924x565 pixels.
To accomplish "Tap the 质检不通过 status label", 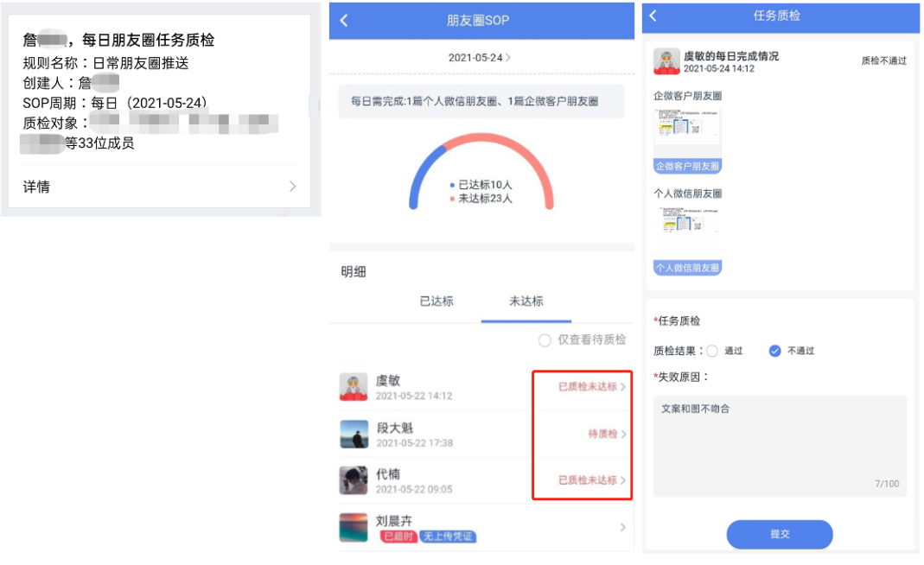I will coord(883,60).
